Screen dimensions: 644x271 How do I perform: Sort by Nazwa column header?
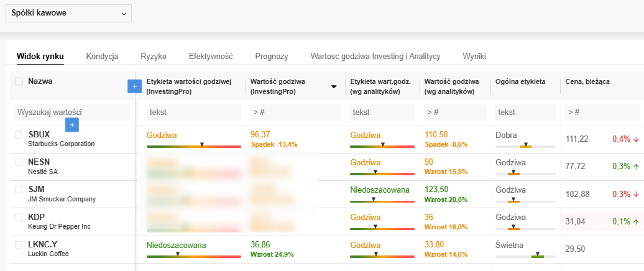coord(40,81)
